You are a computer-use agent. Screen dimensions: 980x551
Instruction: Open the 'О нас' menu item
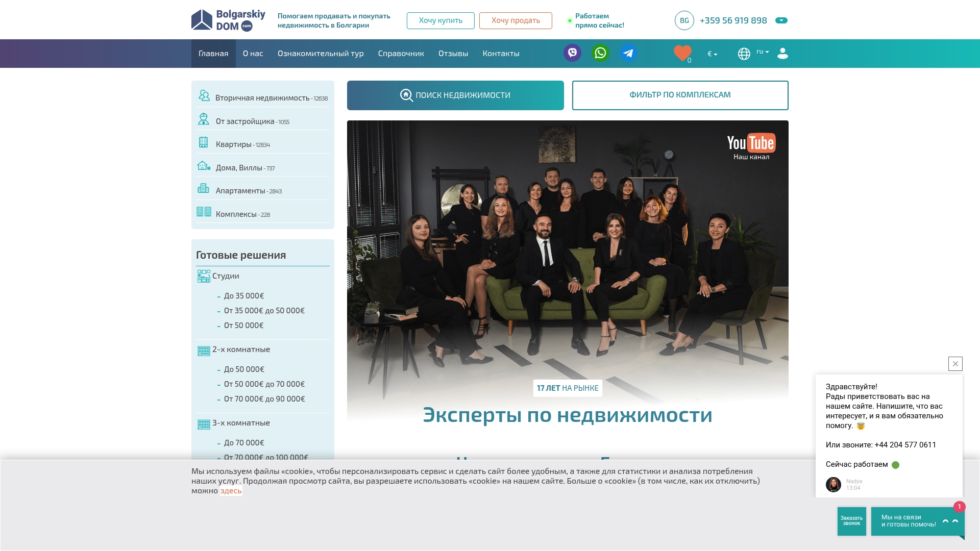(253, 53)
